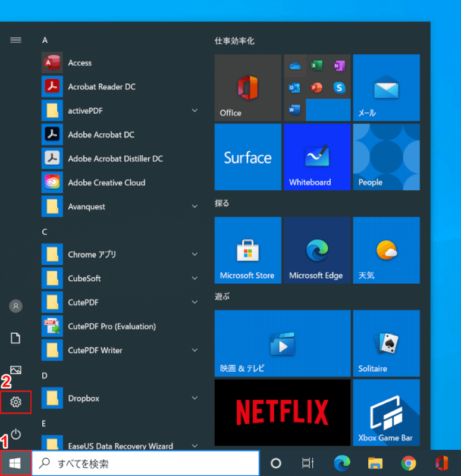Select the Avanquest folder entry

[x=121, y=206]
